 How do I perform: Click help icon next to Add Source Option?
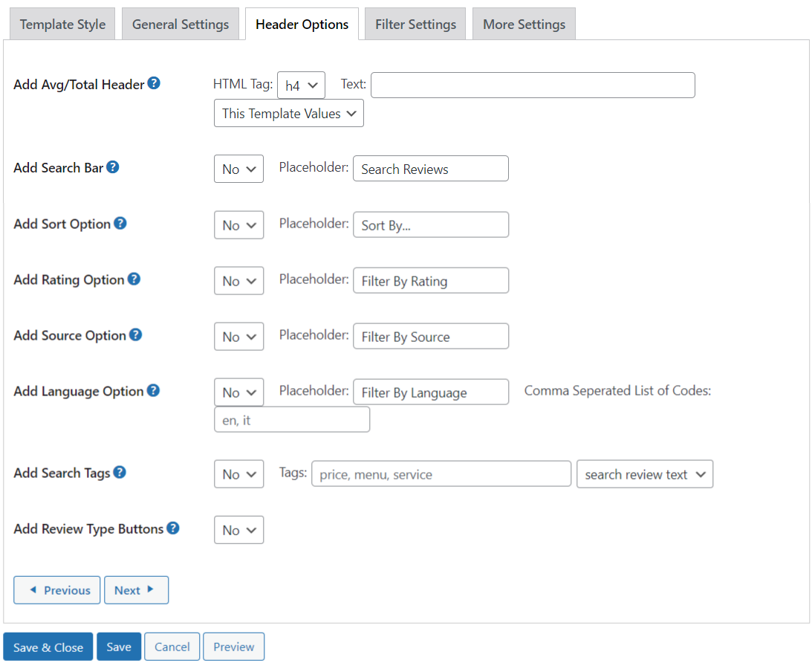point(135,334)
